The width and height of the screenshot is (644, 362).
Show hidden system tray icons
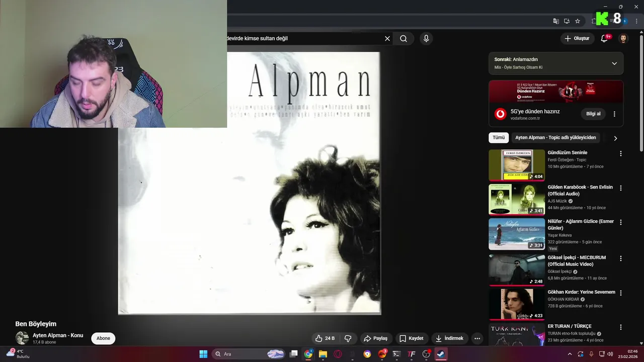coord(570,354)
